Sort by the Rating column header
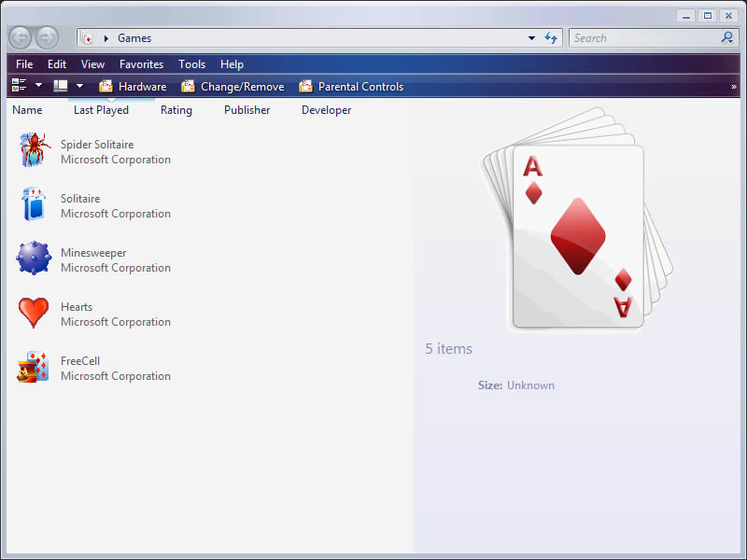The width and height of the screenshot is (747, 560). (x=176, y=110)
